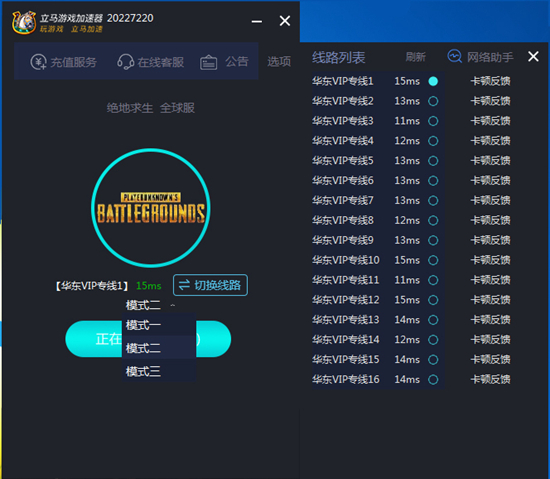Image resolution: width=550 pixels, height=479 pixels.
Task: Click the 华东VIP专线11 line name
Action: (346, 280)
